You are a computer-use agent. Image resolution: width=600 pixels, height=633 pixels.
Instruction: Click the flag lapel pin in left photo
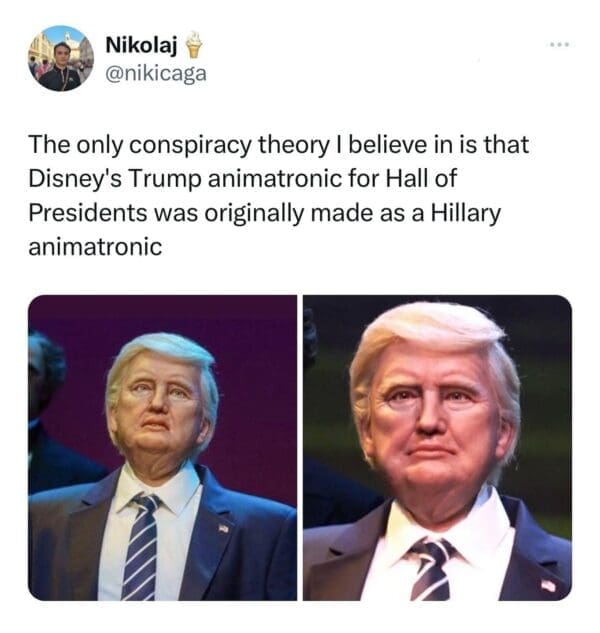point(223,528)
